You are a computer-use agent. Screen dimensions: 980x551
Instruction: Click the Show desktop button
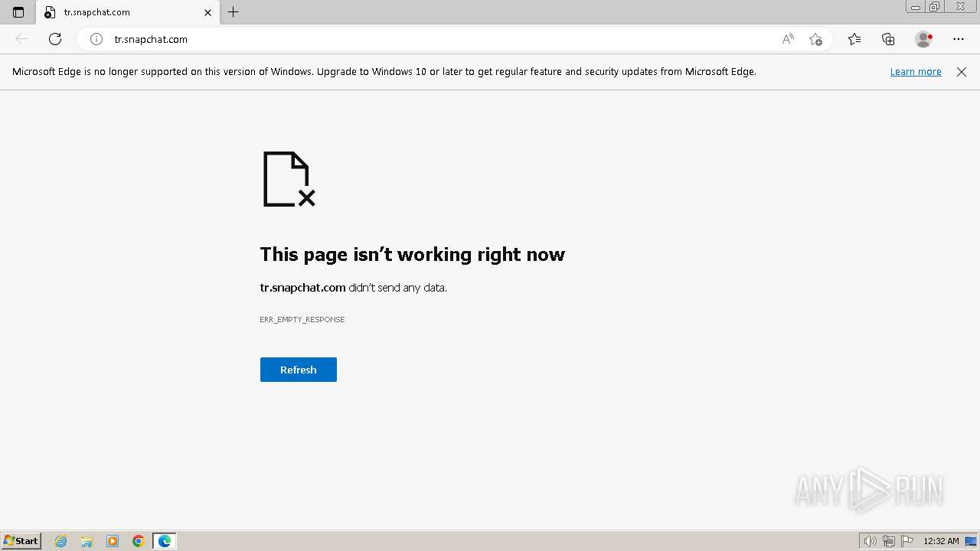(971, 541)
